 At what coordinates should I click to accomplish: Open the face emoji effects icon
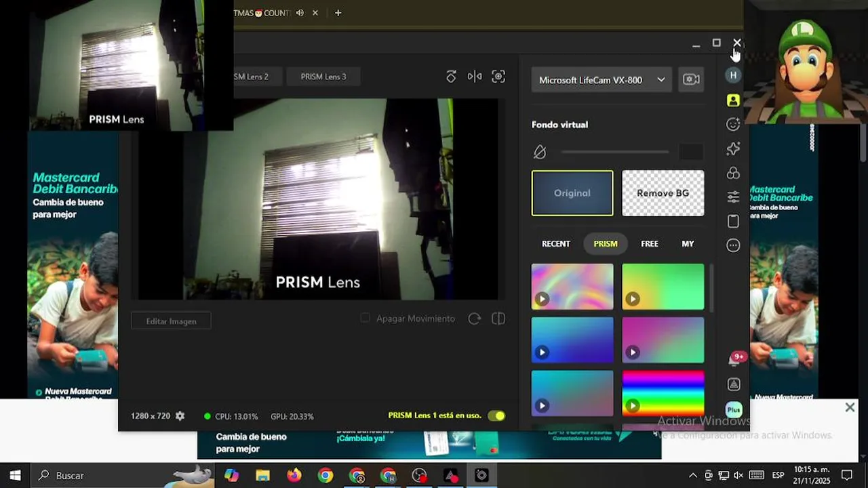pyautogui.click(x=733, y=124)
